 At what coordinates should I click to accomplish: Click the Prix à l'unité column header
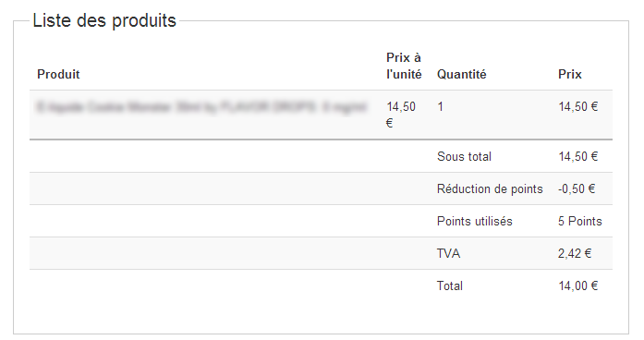pos(404,67)
